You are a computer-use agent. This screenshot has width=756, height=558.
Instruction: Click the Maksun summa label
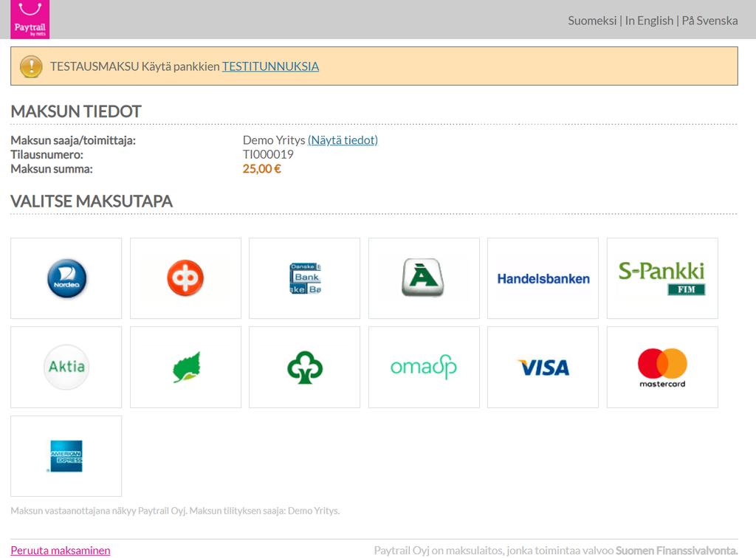point(52,168)
